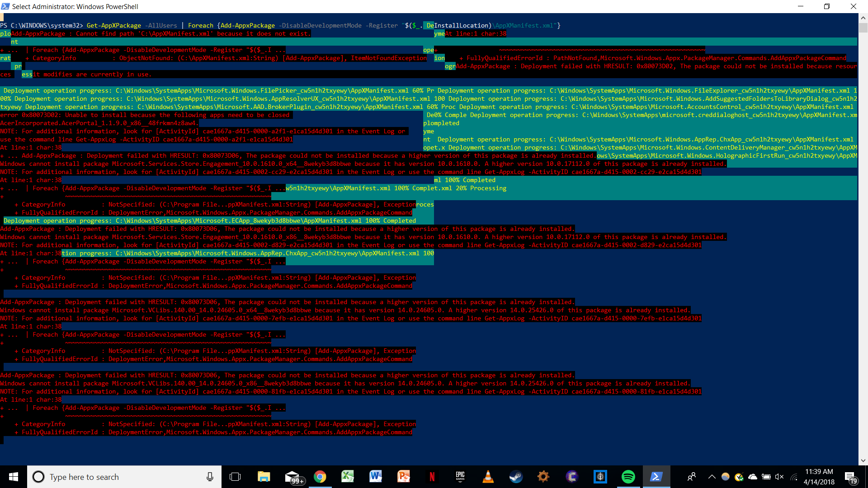Image resolution: width=868 pixels, height=488 pixels.
Task: Launch VLC media player
Action: point(488,477)
